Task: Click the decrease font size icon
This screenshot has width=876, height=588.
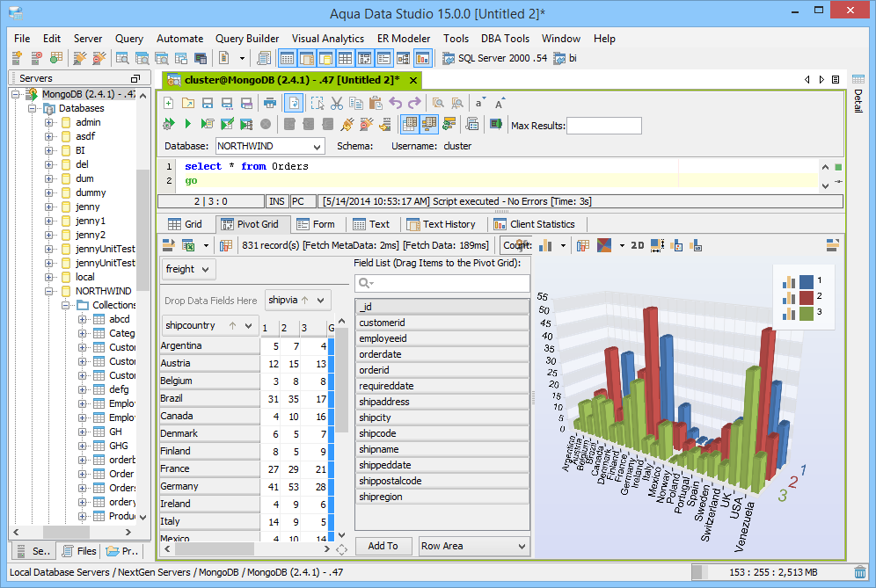Action: (x=480, y=103)
